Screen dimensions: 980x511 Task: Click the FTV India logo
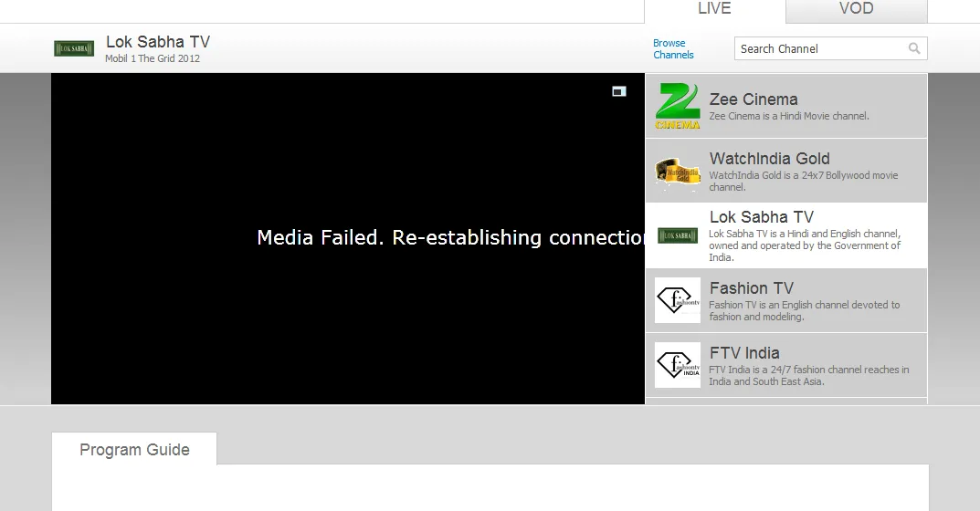678,365
